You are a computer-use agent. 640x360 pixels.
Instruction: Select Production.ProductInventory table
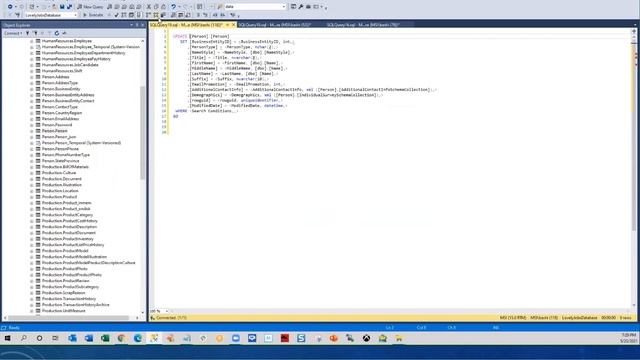(x=68, y=239)
